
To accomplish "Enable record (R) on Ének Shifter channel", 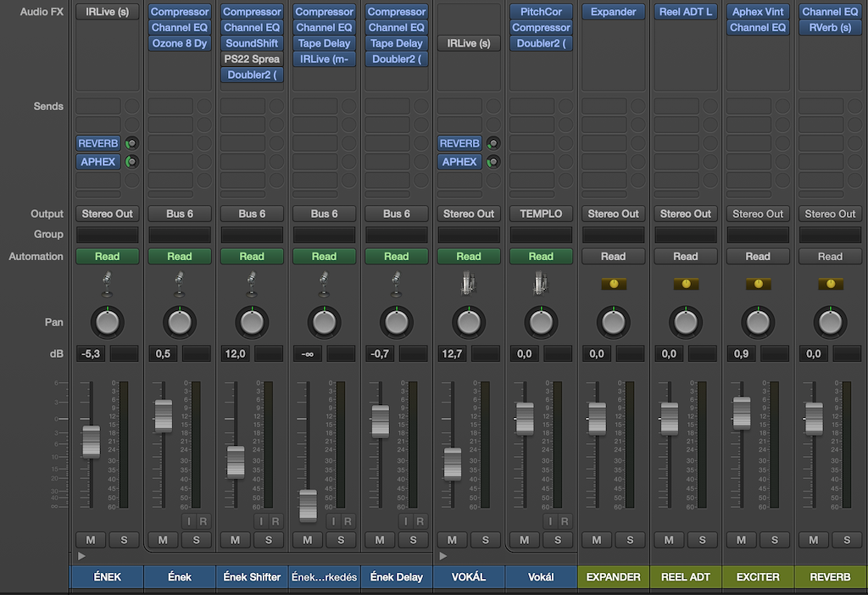I will tap(276, 521).
